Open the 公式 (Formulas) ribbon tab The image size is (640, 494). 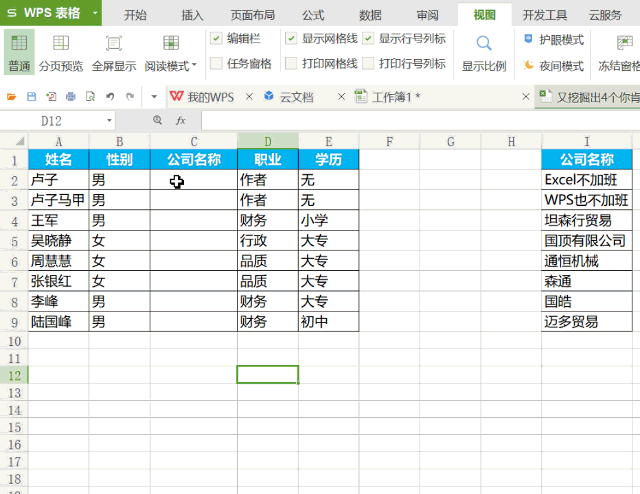point(313,15)
